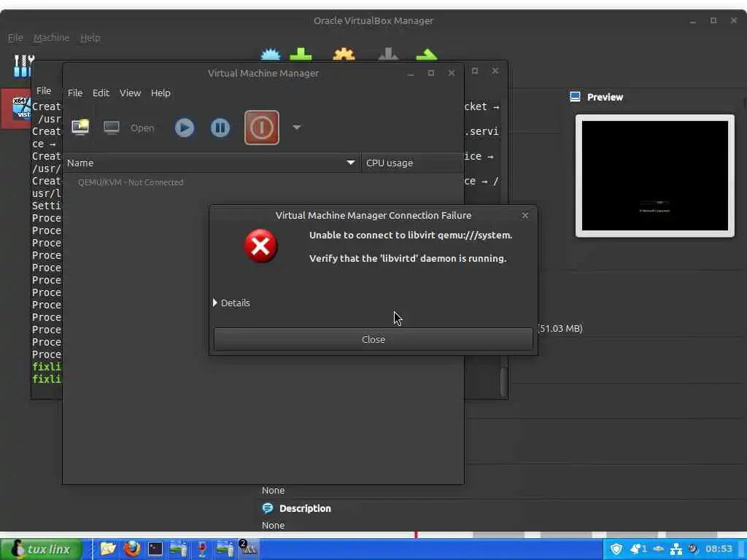Open the terminal from the taskbar

(155, 549)
